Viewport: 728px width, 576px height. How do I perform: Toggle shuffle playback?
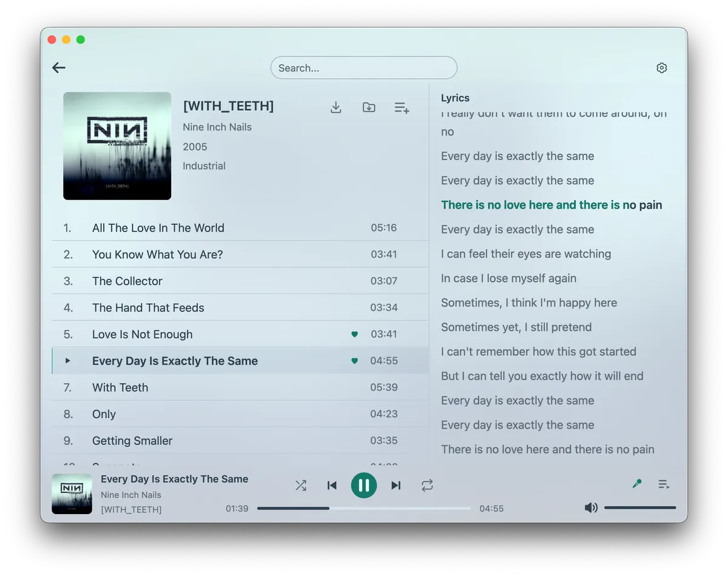[301, 485]
